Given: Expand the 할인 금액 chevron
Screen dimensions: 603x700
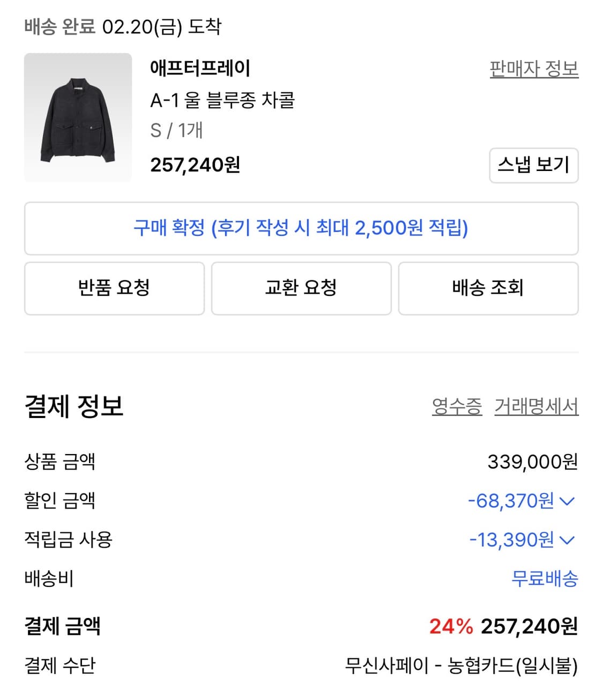Looking at the screenshot, I should (x=567, y=501).
